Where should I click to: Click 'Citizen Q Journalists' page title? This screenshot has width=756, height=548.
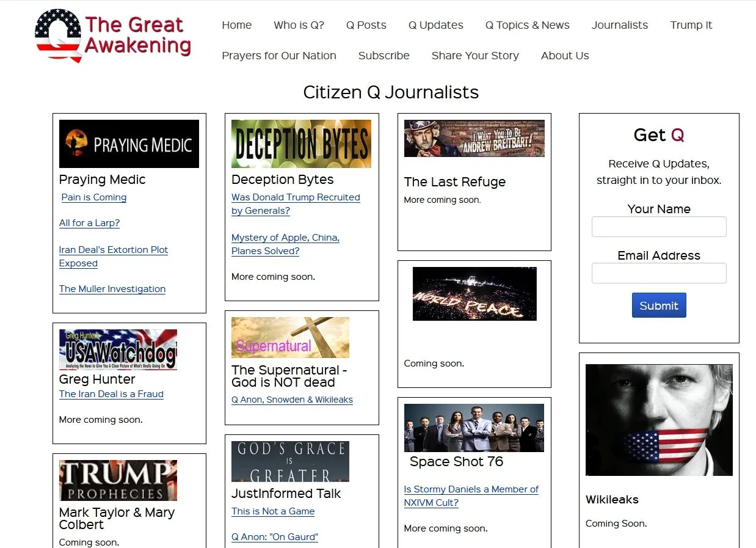(391, 92)
